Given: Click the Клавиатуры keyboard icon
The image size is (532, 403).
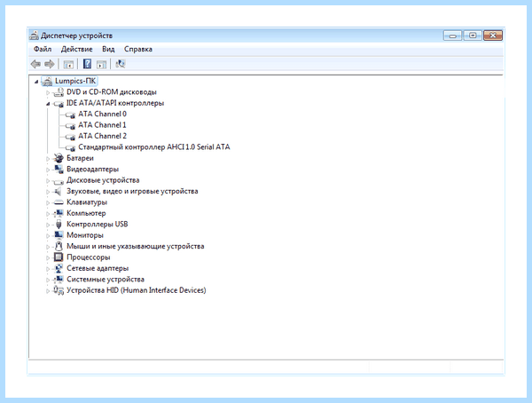Looking at the screenshot, I should coord(59,202).
